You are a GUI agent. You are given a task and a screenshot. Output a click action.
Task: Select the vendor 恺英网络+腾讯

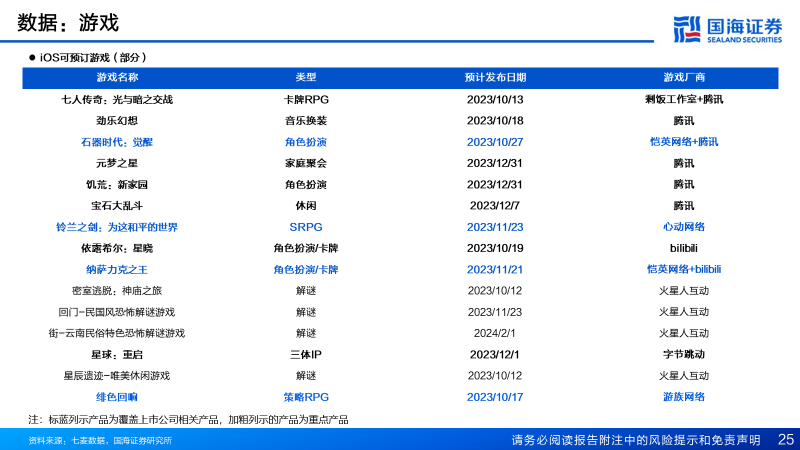coord(684,142)
